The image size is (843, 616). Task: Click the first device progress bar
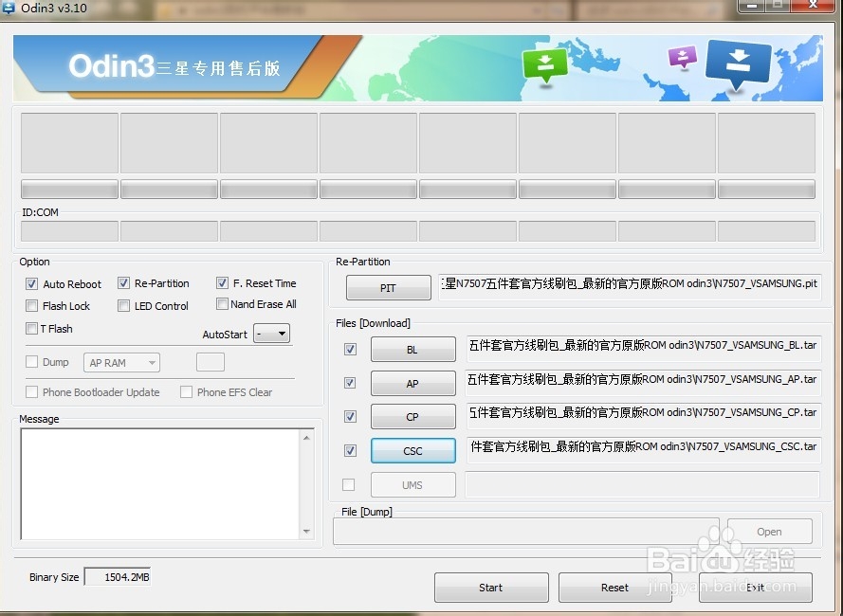(69, 190)
